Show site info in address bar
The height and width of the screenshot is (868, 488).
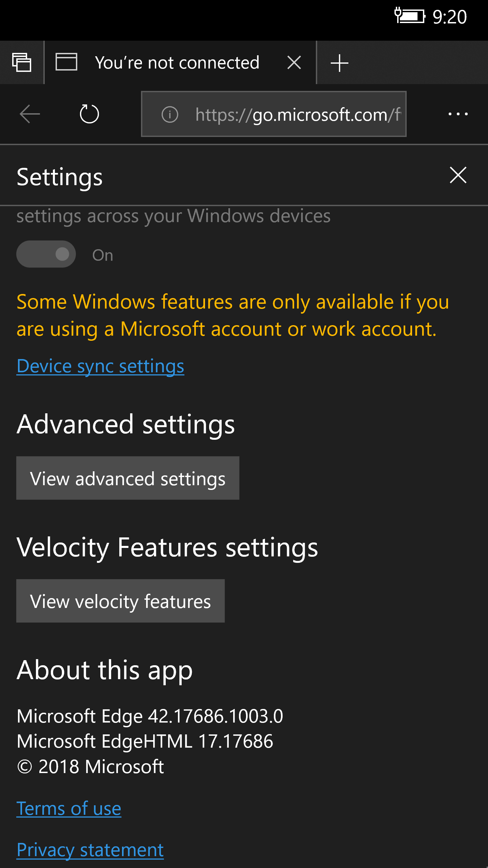[x=170, y=114]
